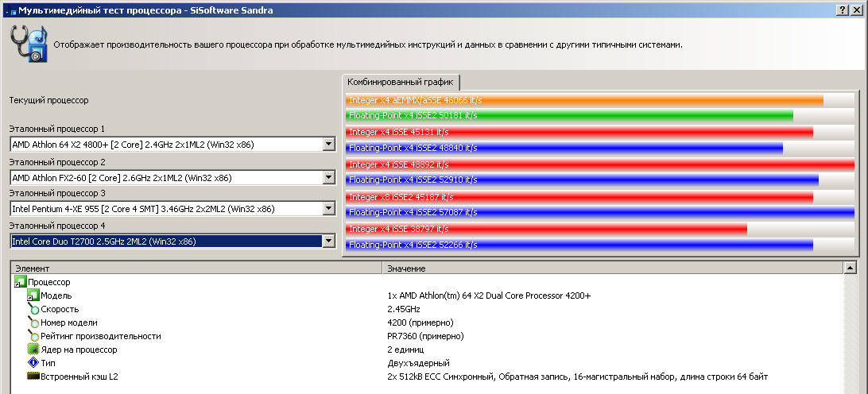This screenshot has width=868, height=394.
Task: Click the magnifier icon next to Номер модели
Action: 33,323
